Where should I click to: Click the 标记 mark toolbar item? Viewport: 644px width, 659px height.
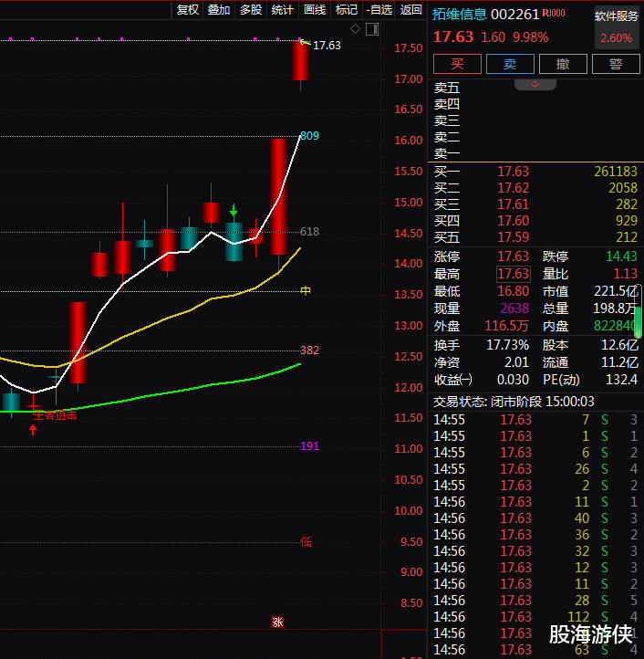(x=347, y=10)
